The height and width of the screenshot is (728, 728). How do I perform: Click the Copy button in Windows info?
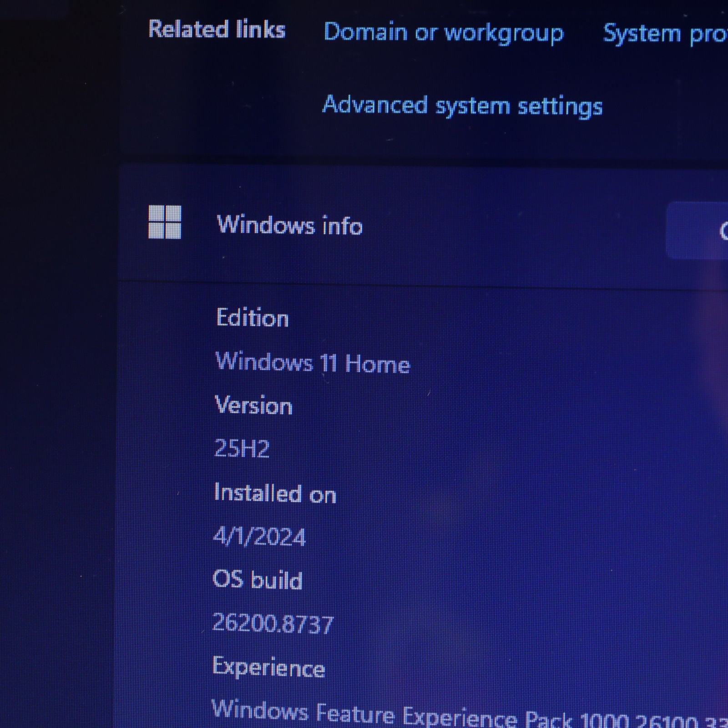698,231
